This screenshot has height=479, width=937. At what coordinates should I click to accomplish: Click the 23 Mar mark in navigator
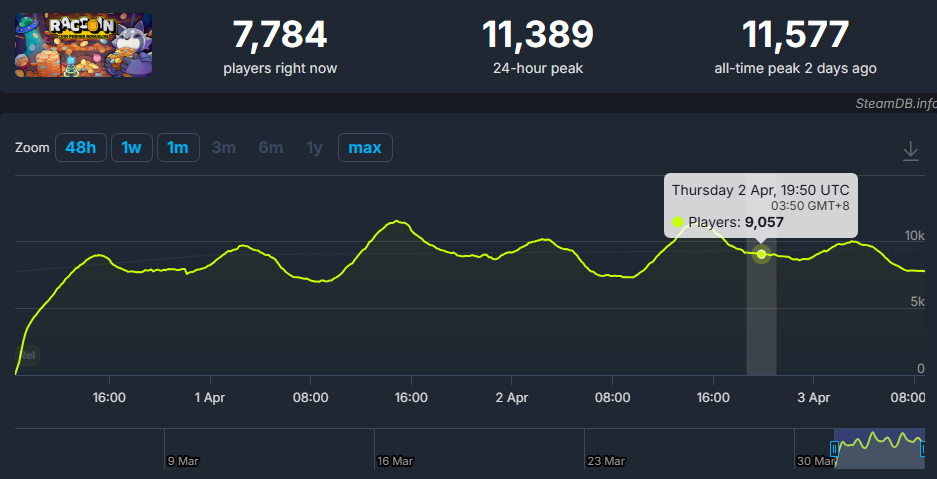606,461
